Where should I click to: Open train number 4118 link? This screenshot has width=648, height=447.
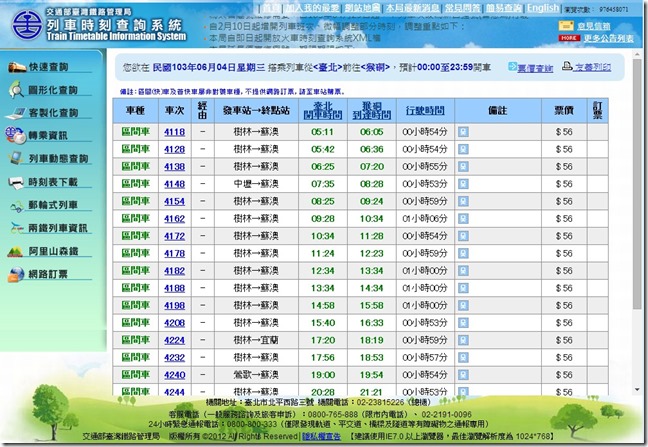174,132
